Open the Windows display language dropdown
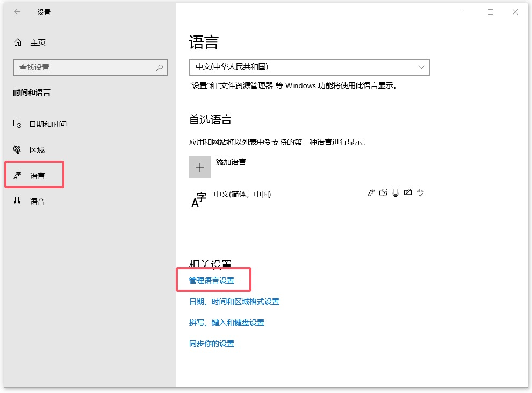This screenshot has height=393, width=532. point(309,67)
